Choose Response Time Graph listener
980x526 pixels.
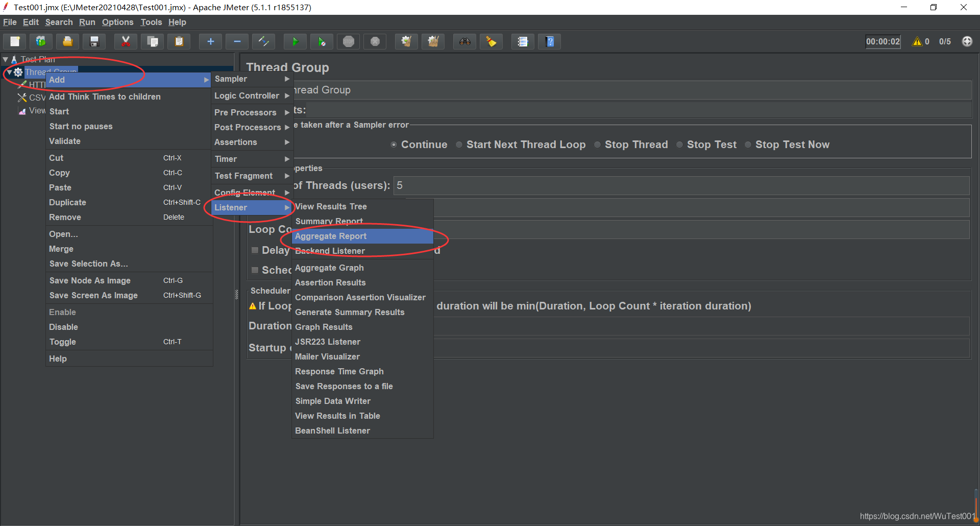[x=362, y=371]
